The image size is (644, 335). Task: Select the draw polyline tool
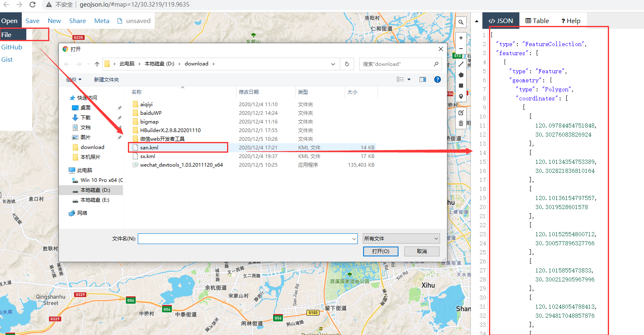click(461, 64)
